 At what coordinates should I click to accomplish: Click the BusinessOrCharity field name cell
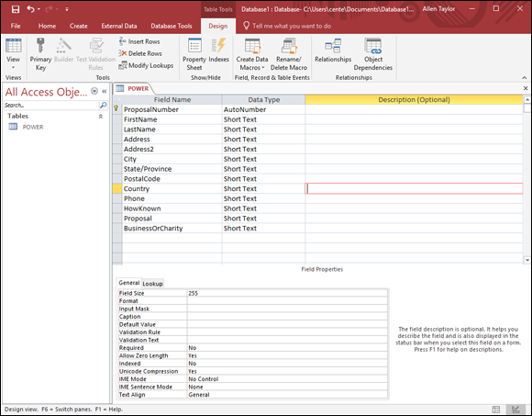[172, 229]
